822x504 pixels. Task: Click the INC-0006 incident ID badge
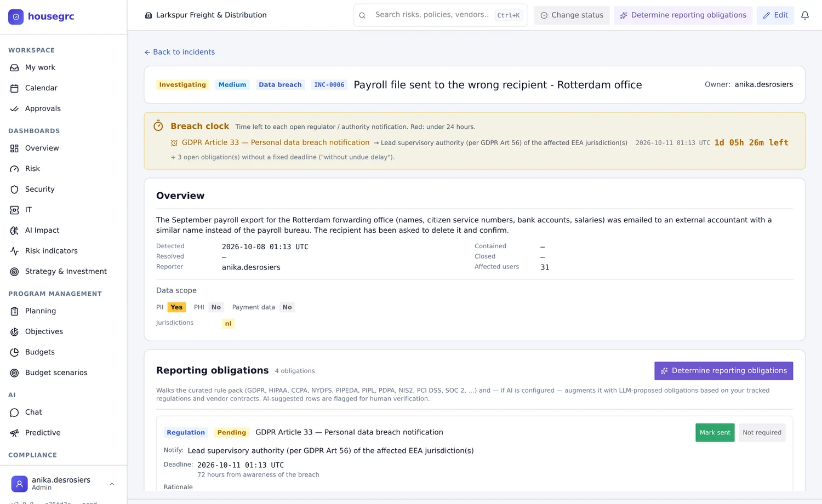pos(329,85)
